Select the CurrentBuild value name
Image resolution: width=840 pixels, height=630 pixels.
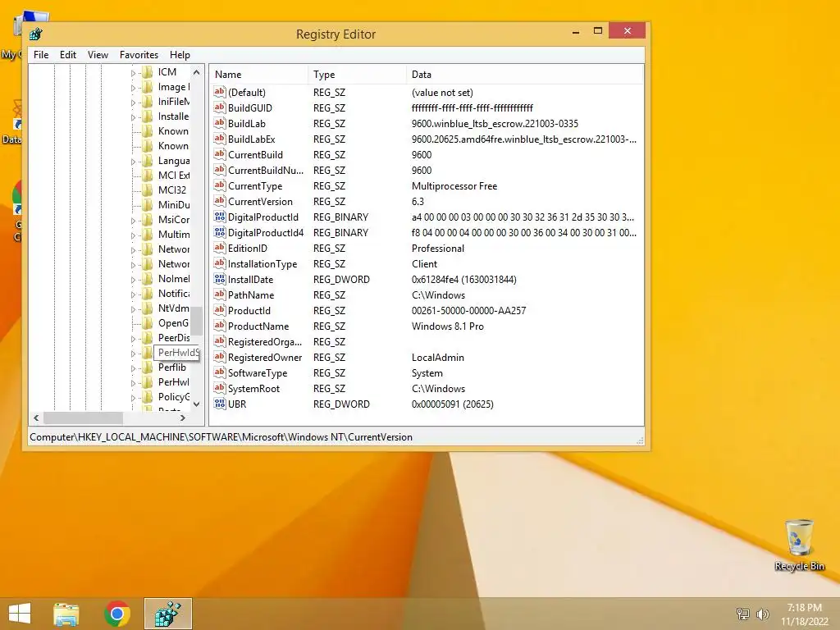[x=255, y=155]
